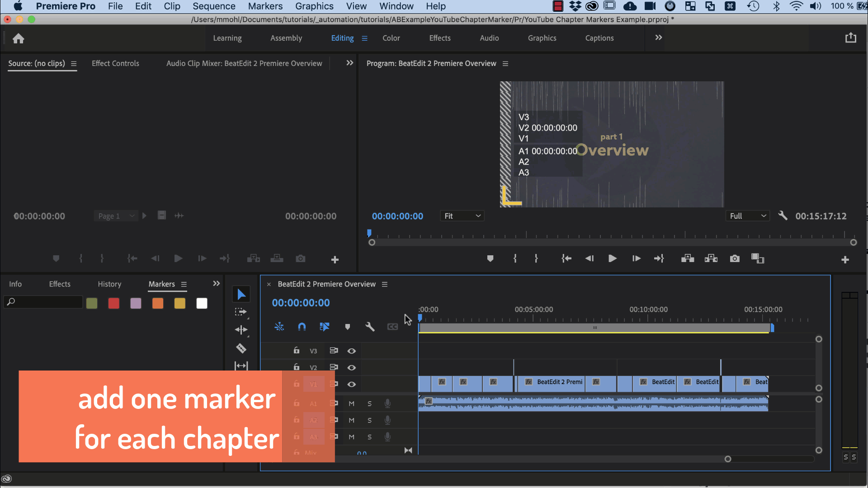Play the Program monitor
This screenshot has height=488, width=868.
[612, 258]
